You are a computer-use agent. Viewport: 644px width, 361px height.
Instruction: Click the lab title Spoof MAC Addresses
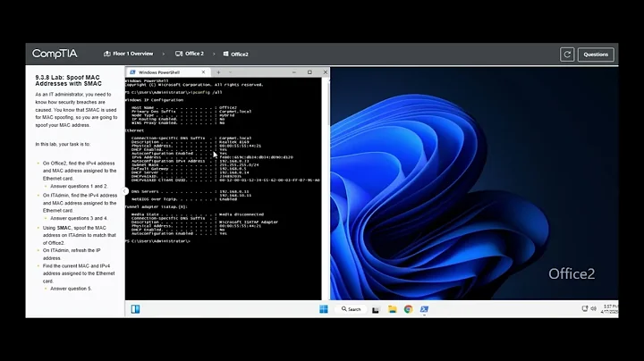pos(68,80)
